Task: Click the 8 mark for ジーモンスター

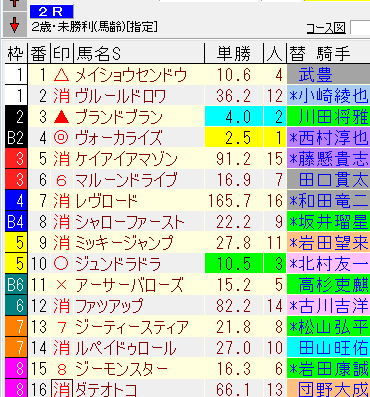Action: [x=62, y=369]
